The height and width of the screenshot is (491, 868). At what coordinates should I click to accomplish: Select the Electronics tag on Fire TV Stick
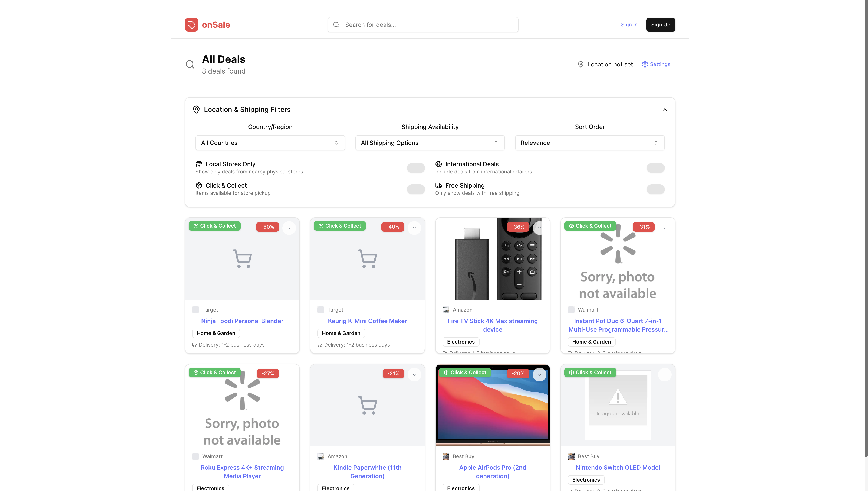461,342
